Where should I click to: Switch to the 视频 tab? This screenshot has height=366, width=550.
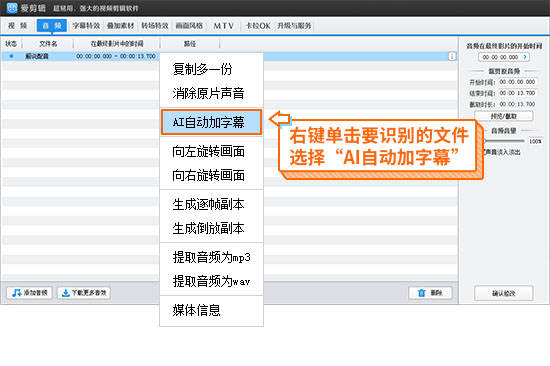18,26
